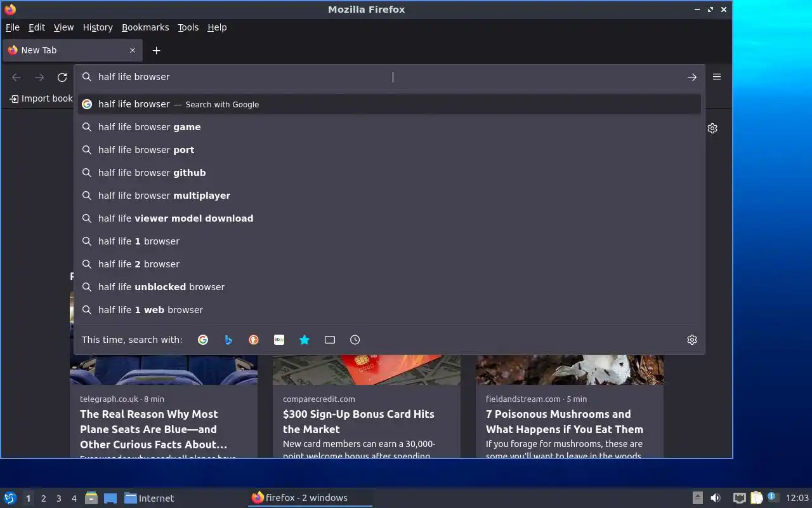
Task: Switch to workspace 4 in taskbar
Action: click(x=74, y=498)
